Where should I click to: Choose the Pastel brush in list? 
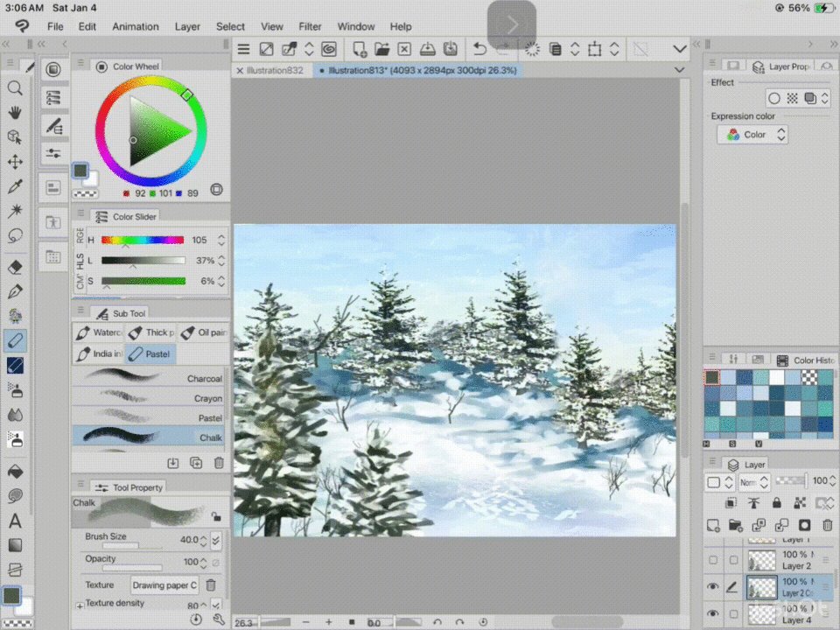pyautogui.click(x=149, y=417)
